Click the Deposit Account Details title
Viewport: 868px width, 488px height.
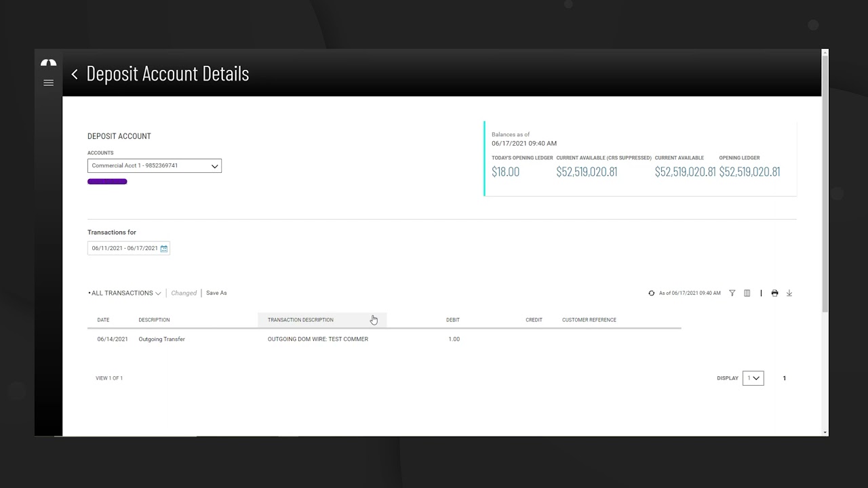coord(167,74)
